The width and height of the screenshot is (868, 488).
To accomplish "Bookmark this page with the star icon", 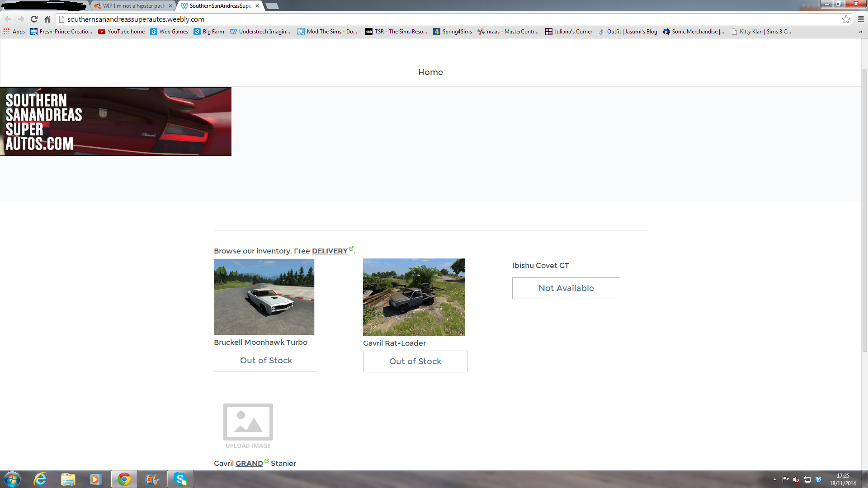I will tap(846, 19).
